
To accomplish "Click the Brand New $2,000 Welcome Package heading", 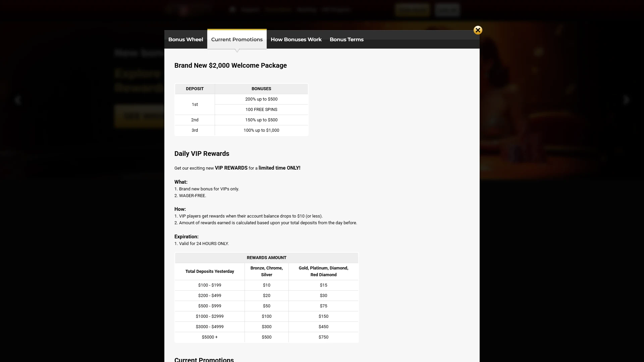I will [230, 65].
